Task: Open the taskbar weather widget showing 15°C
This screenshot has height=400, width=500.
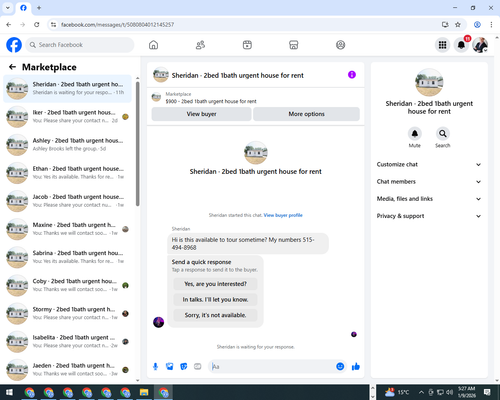Action: pos(397,392)
